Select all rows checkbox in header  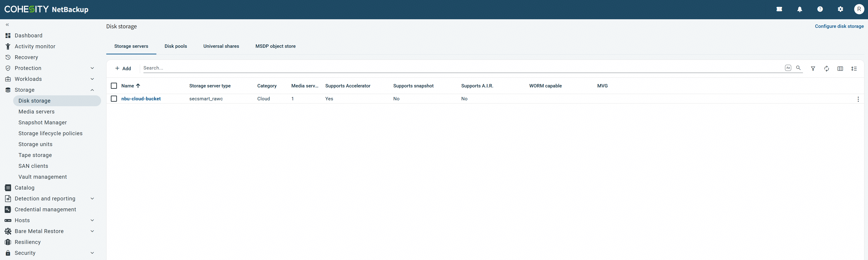[114, 86]
